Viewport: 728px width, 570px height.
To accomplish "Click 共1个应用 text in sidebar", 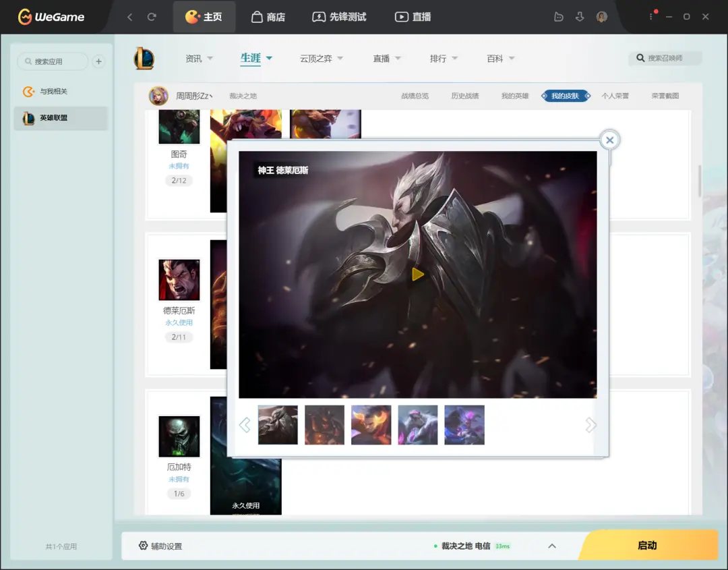I will click(x=61, y=546).
